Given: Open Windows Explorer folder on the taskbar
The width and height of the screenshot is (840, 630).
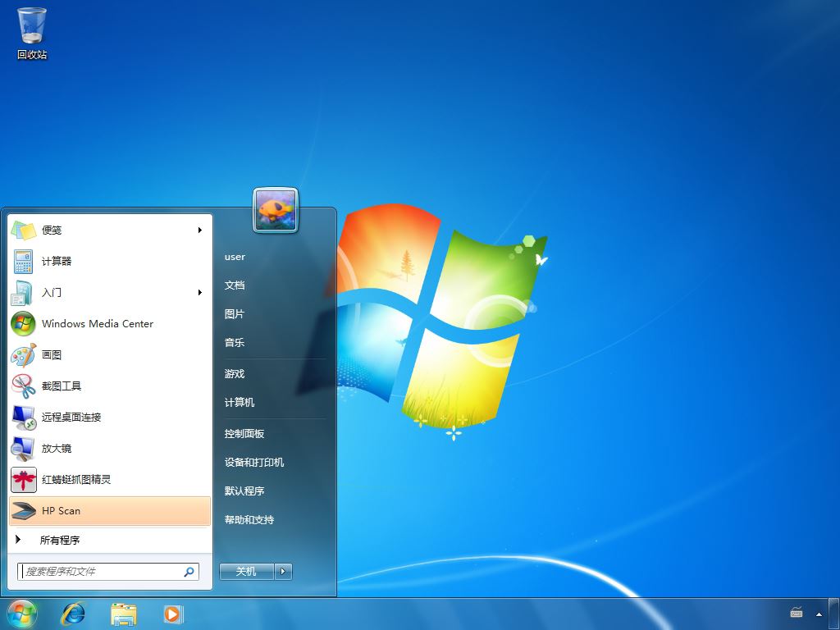Looking at the screenshot, I should tap(123, 614).
